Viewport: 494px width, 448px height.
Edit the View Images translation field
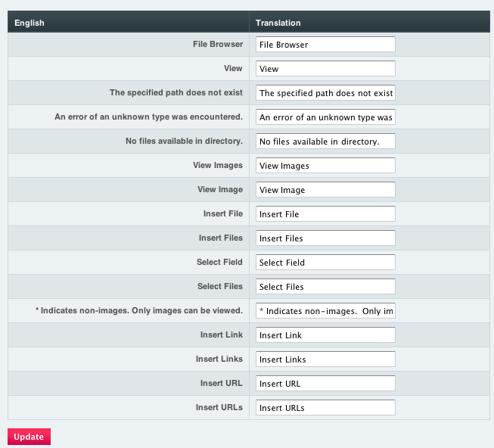pyautogui.click(x=325, y=166)
